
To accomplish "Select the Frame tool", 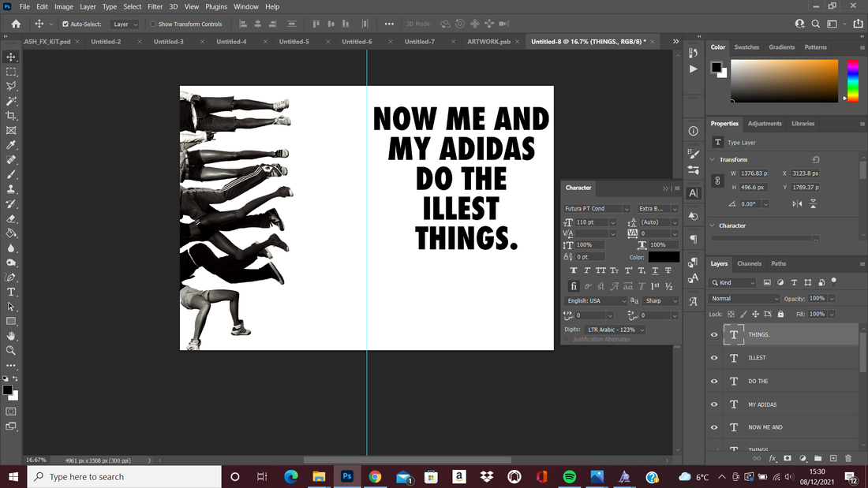I will 11,131.
